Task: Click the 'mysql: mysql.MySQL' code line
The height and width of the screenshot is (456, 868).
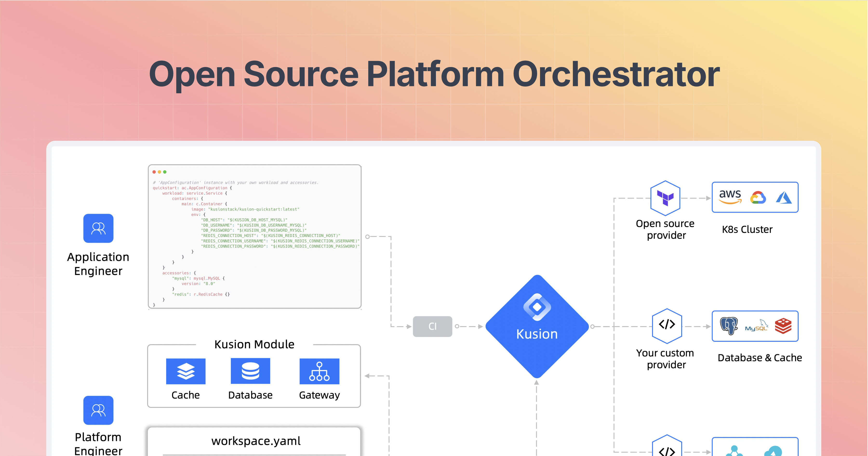Action: tap(199, 278)
